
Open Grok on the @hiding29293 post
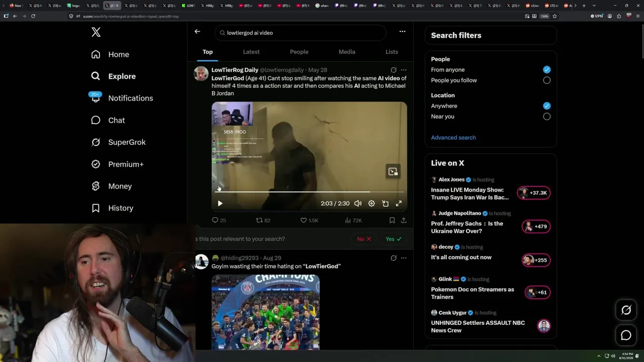[393, 258]
